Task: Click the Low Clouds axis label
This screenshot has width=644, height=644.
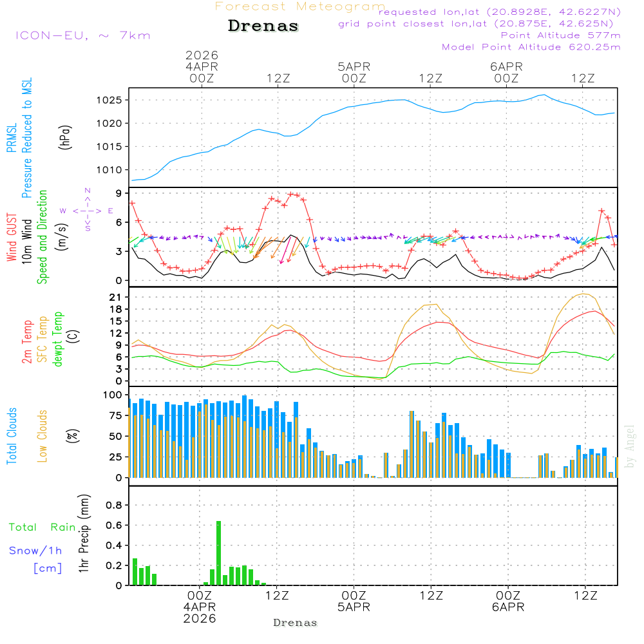Action: coord(43,436)
